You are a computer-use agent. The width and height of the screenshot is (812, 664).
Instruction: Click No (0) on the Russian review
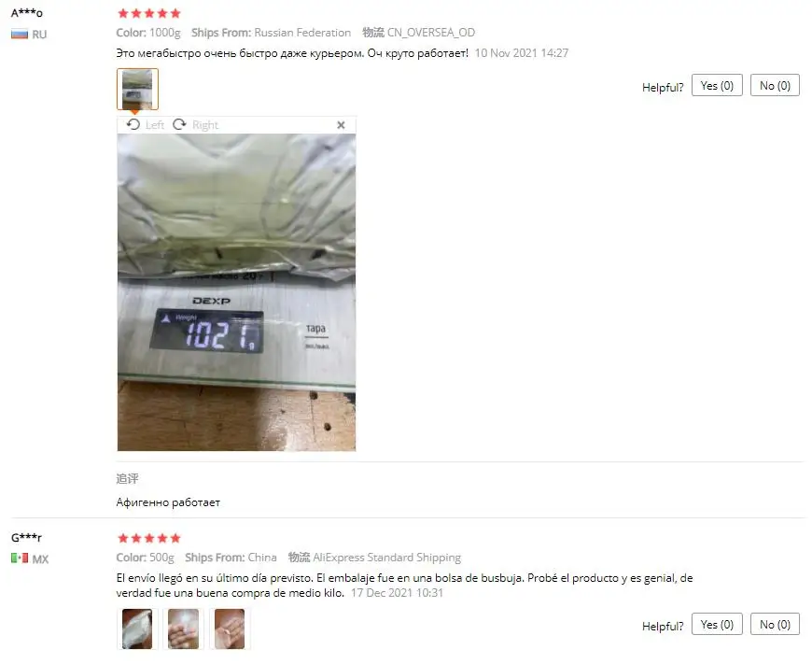click(x=775, y=86)
